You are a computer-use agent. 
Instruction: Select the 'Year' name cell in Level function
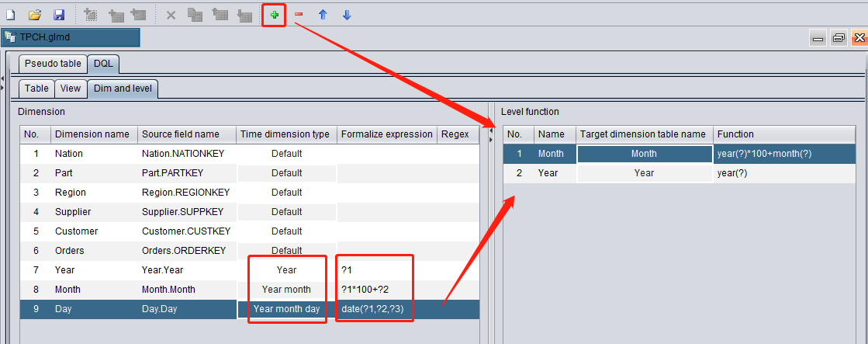[x=555, y=173]
